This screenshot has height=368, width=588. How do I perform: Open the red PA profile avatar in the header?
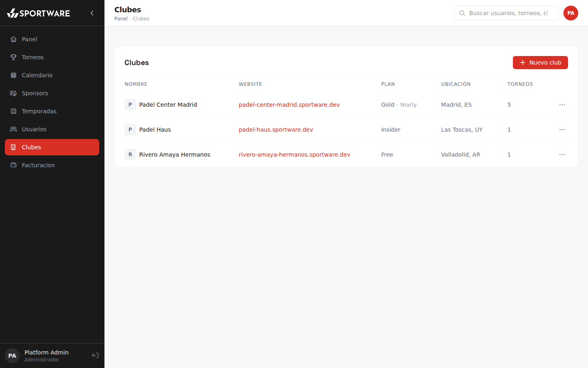click(571, 13)
